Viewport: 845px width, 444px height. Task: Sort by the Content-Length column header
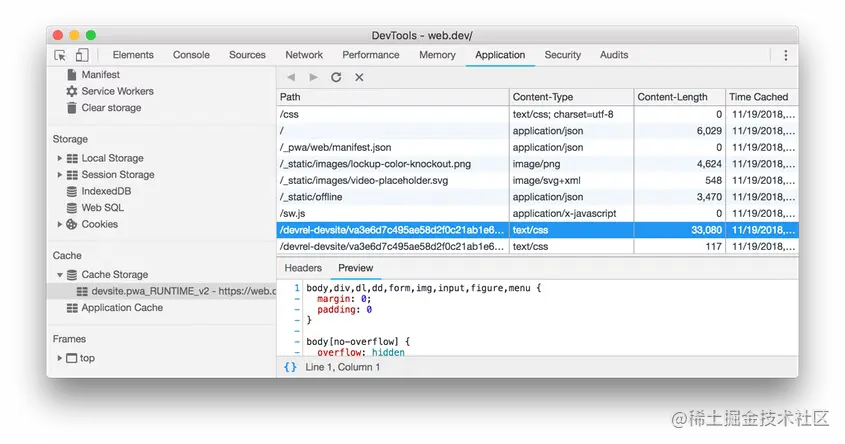coord(680,97)
